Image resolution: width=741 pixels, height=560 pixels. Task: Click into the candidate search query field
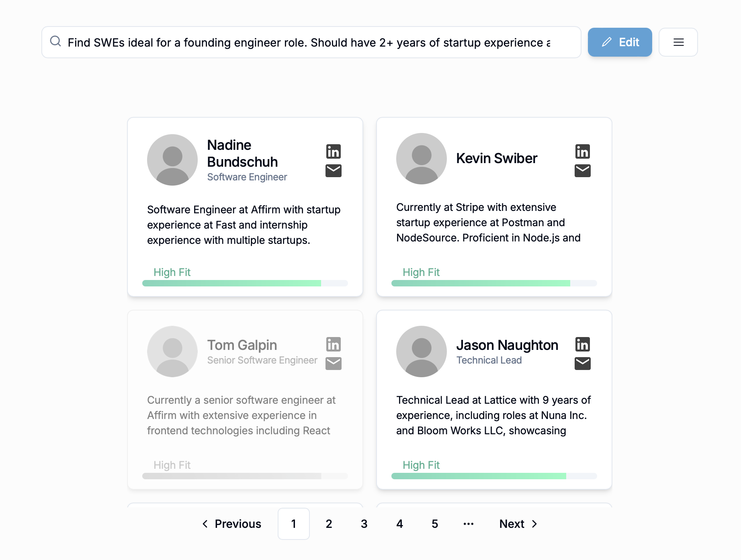coord(309,43)
